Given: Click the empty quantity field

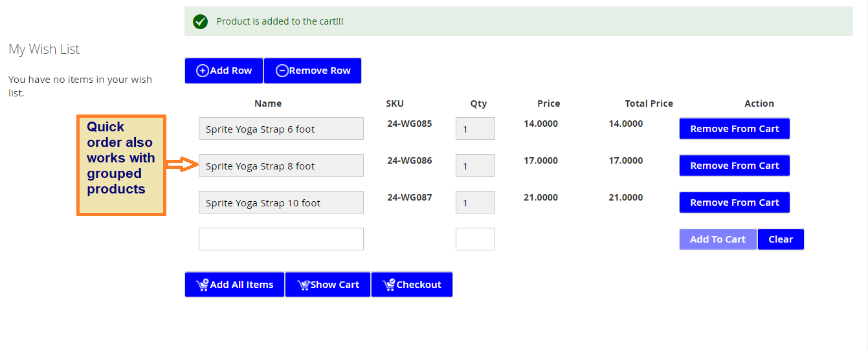Looking at the screenshot, I should pyautogui.click(x=475, y=239).
